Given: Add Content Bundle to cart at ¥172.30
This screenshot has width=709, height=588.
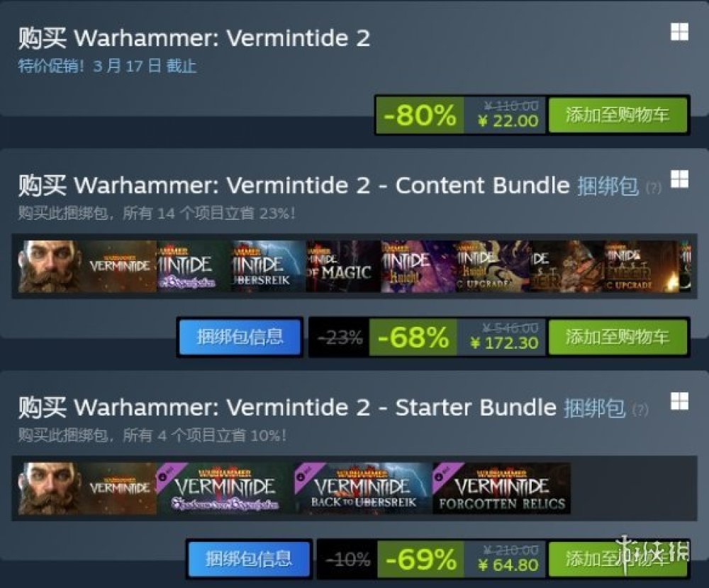Looking at the screenshot, I should [618, 337].
